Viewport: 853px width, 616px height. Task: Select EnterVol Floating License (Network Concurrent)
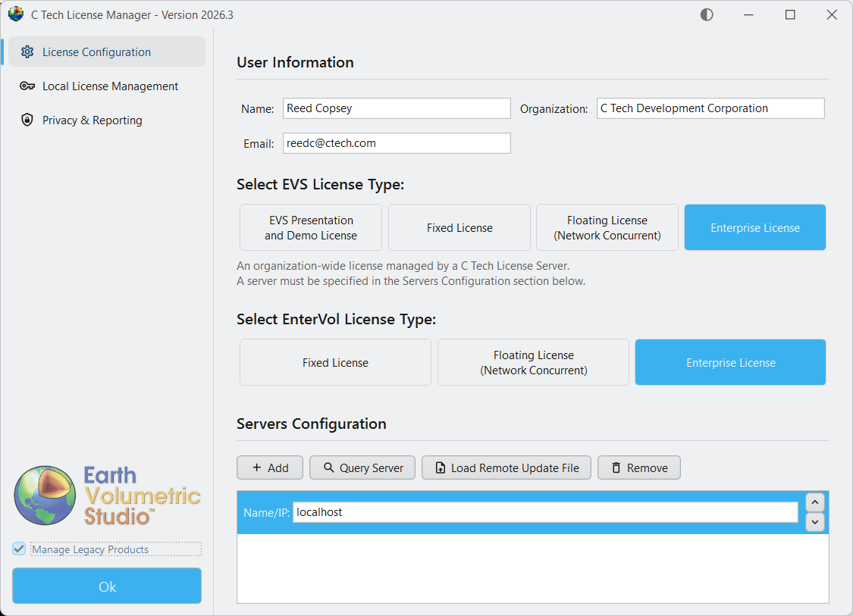532,361
